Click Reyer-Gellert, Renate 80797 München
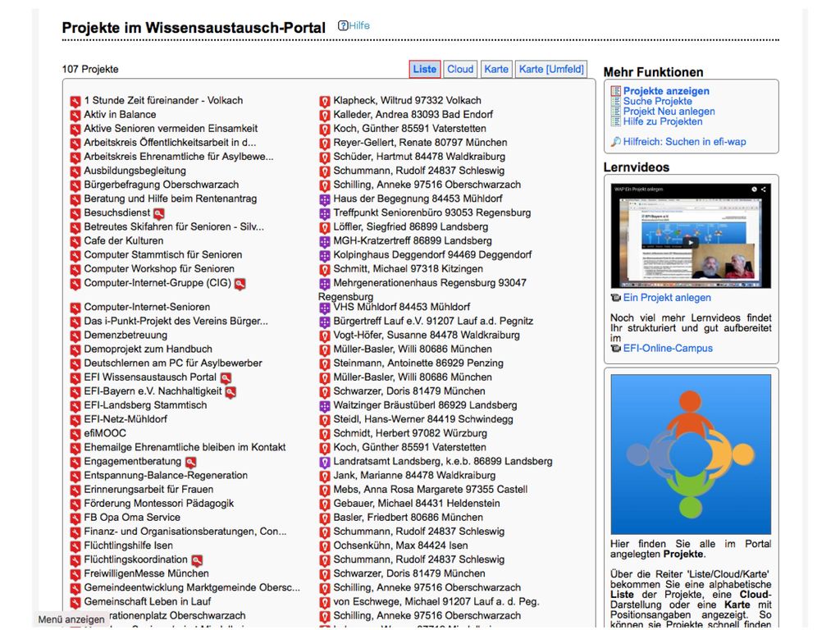The height and width of the screenshot is (630, 840). coord(420,143)
